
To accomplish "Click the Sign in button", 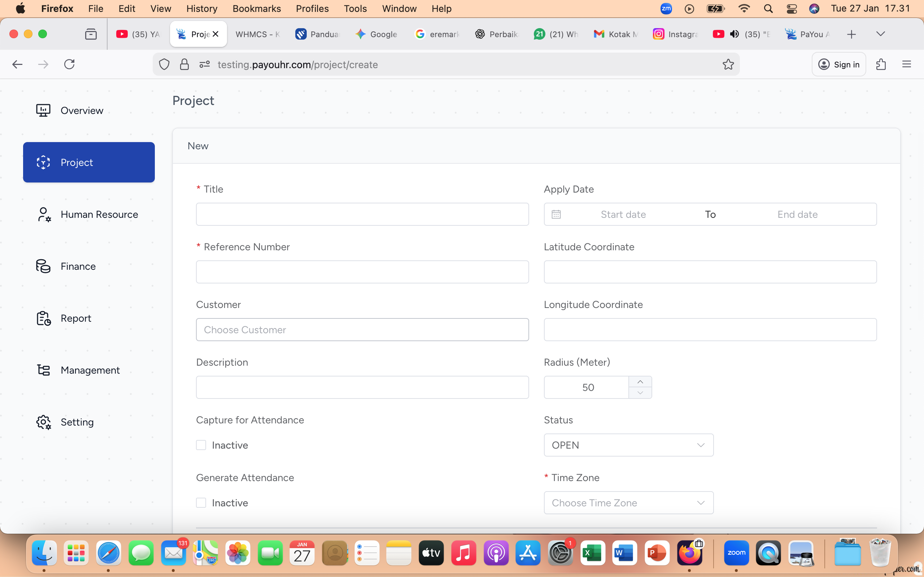I will point(838,65).
